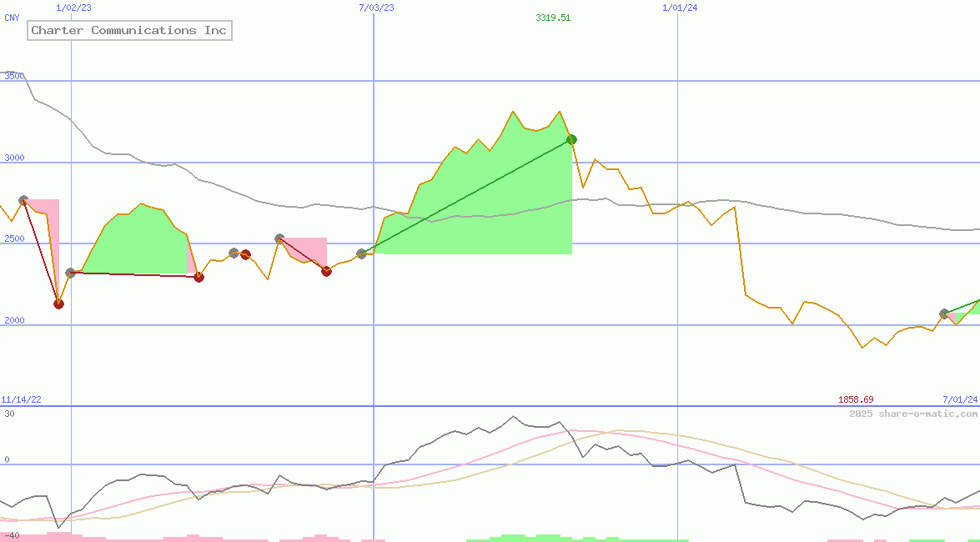Click the gray start marker of the leftmost trendline

click(x=23, y=199)
